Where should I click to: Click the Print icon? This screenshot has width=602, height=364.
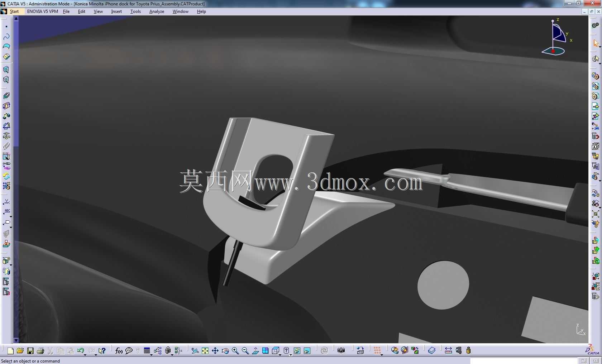[x=40, y=351]
